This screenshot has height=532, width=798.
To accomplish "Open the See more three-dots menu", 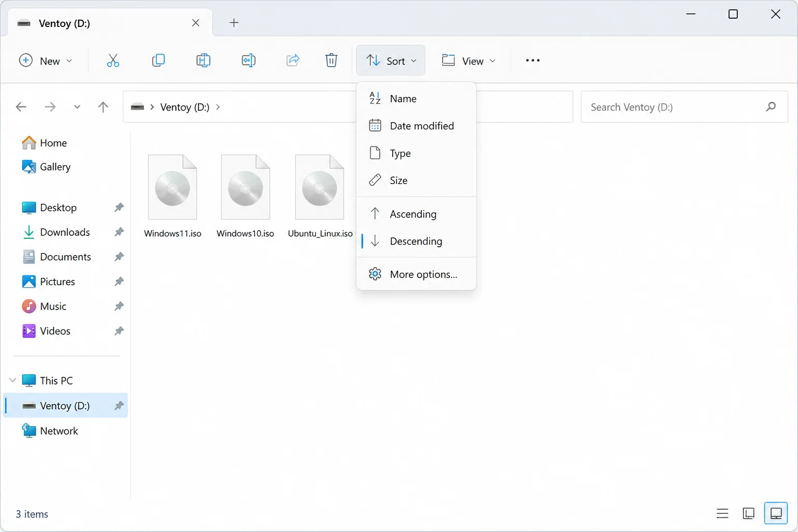I will pyautogui.click(x=533, y=60).
